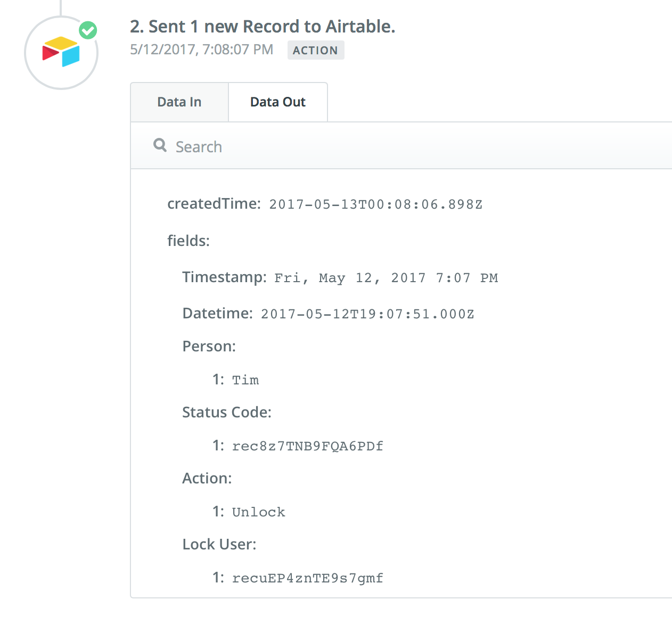Click the 5/12/2017 run timestamp text
The width and height of the screenshot is (672, 641).
202,50
